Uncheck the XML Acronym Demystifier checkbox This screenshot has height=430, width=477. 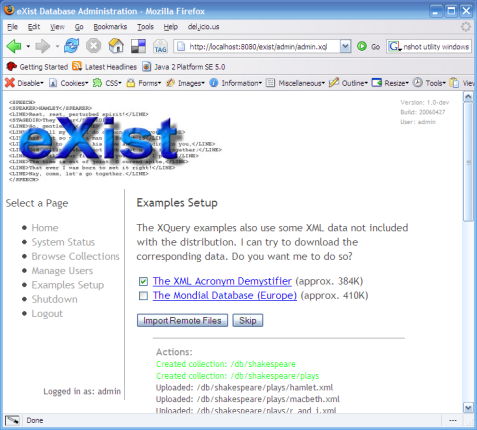[x=143, y=282]
